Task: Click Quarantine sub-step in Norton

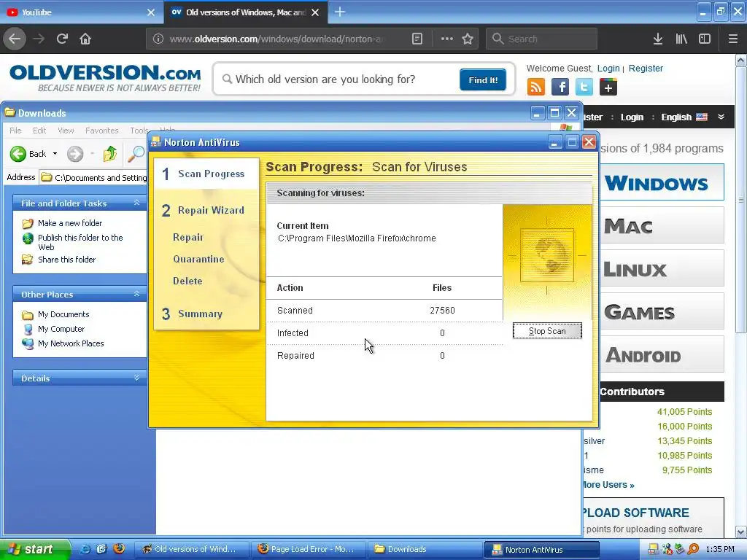Action: coord(198,259)
